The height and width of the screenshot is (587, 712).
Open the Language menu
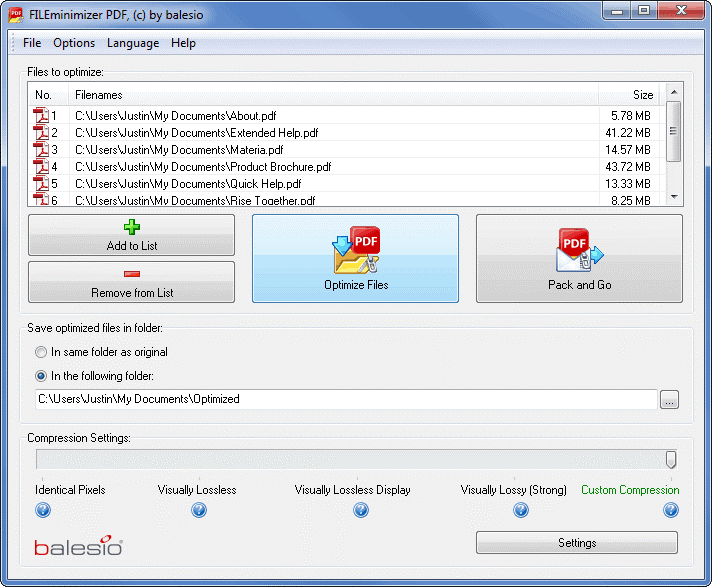pyautogui.click(x=133, y=43)
